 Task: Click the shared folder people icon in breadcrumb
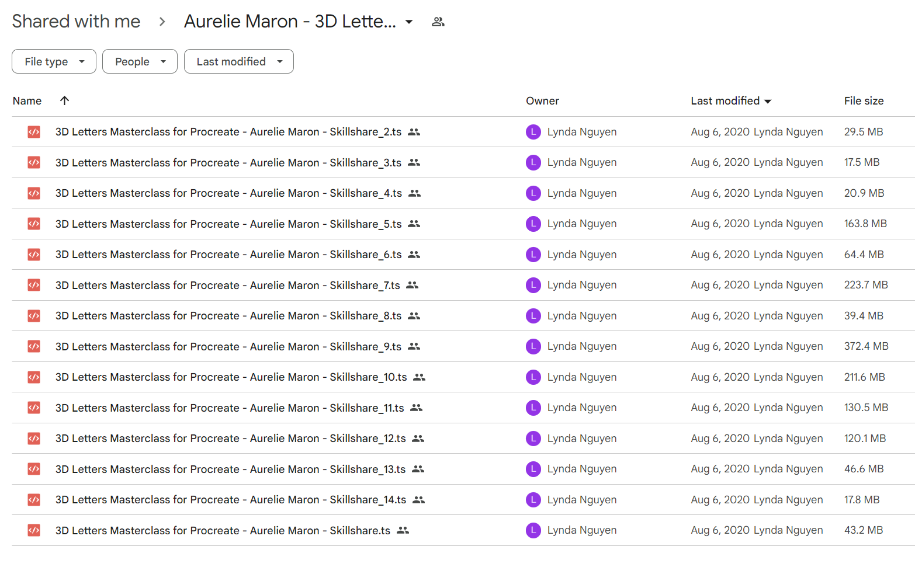click(x=438, y=22)
